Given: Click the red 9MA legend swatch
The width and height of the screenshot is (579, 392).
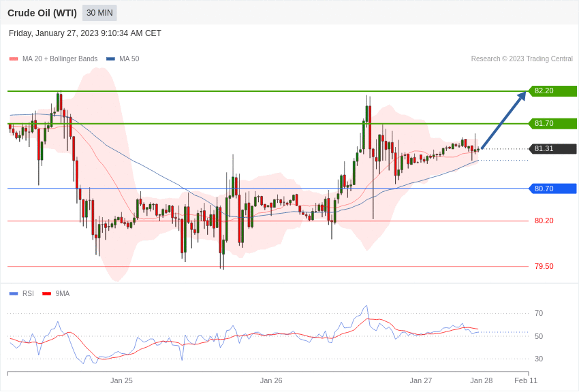Looking at the screenshot, I should (46, 294).
